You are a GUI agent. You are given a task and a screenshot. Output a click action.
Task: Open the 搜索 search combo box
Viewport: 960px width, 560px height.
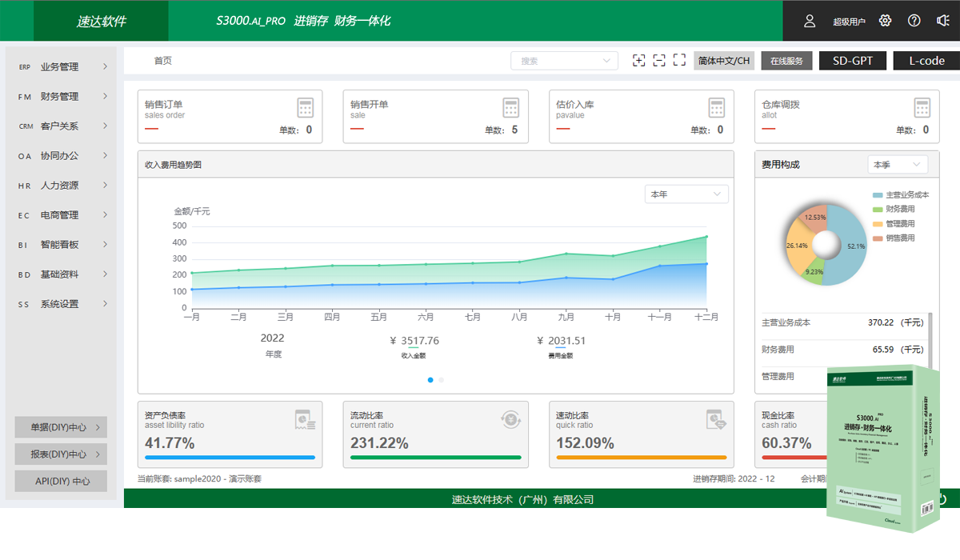565,61
